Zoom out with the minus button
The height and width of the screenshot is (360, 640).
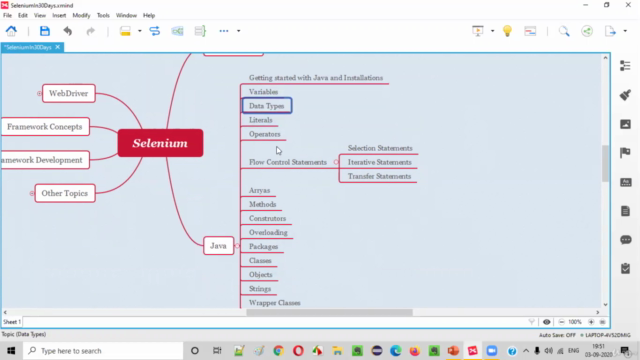click(x=561, y=322)
